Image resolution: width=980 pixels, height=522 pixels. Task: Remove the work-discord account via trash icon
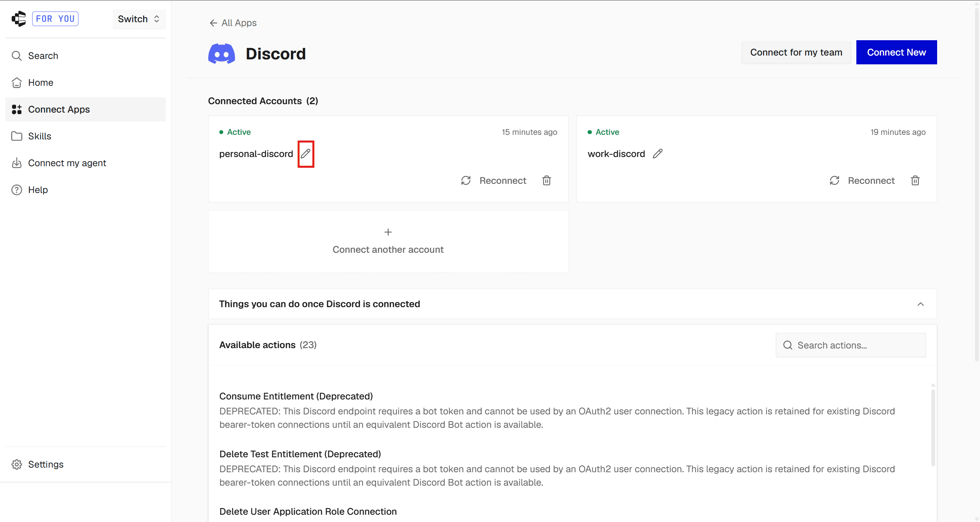(915, 180)
